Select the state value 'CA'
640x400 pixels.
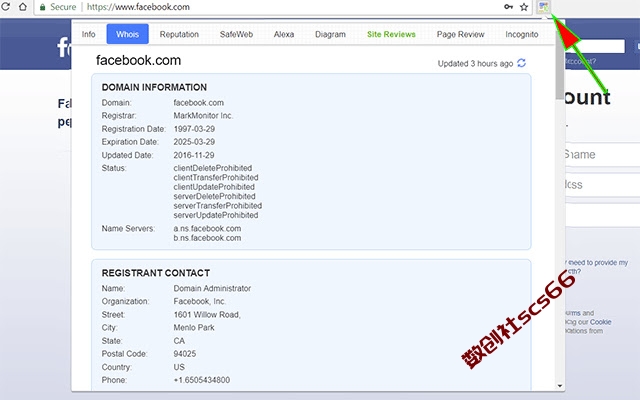(x=179, y=341)
